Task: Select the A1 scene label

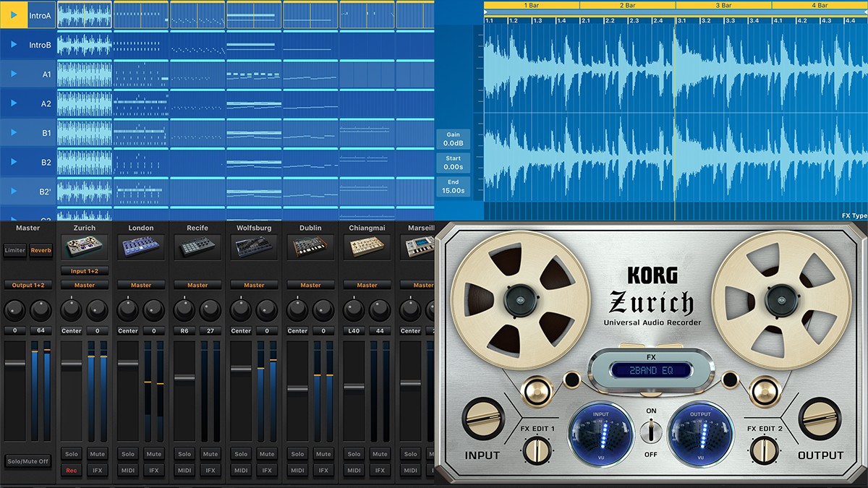Action: tap(46, 74)
